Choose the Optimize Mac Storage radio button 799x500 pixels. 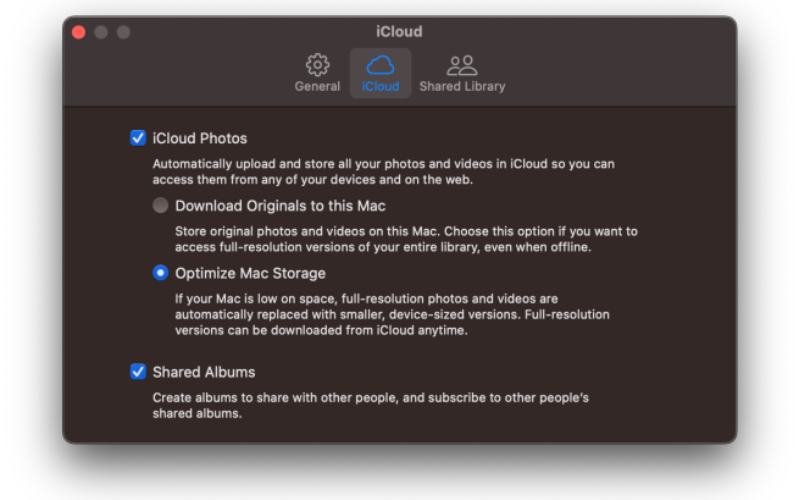[161, 273]
